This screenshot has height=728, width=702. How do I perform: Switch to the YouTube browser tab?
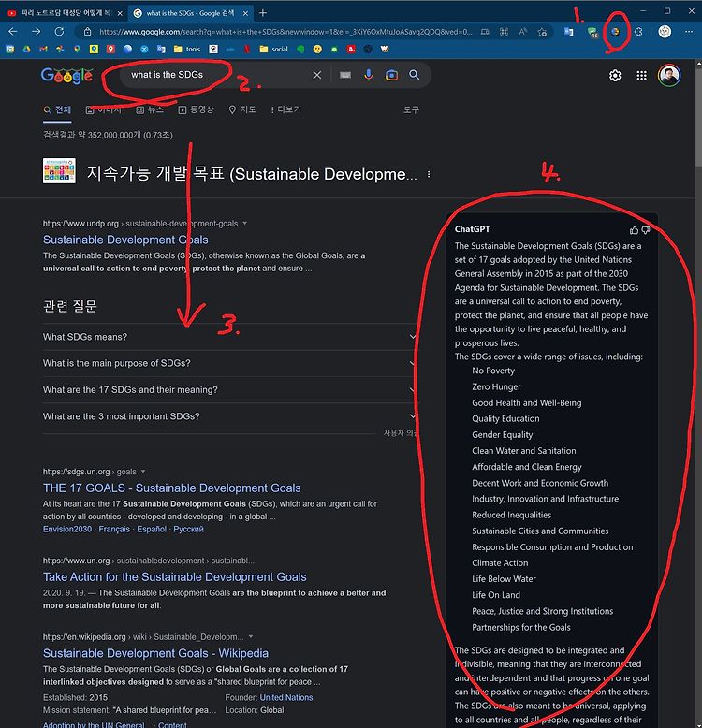pyautogui.click(x=65, y=13)
